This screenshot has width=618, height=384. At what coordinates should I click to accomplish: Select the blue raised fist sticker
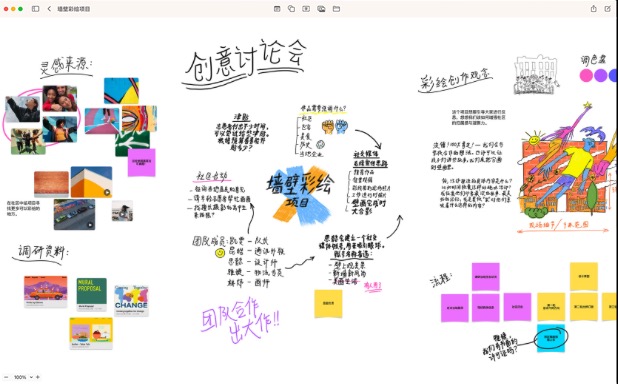[x=342, y=127]
